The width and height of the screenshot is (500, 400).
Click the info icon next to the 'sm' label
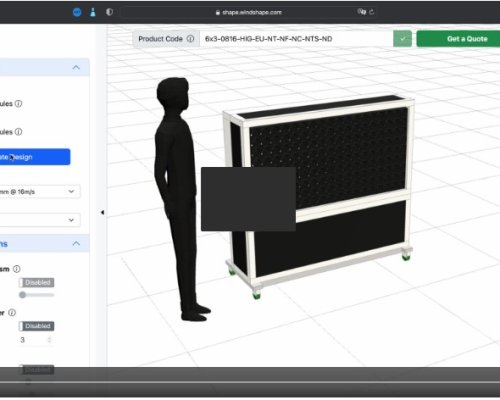[x=16, y=269]
